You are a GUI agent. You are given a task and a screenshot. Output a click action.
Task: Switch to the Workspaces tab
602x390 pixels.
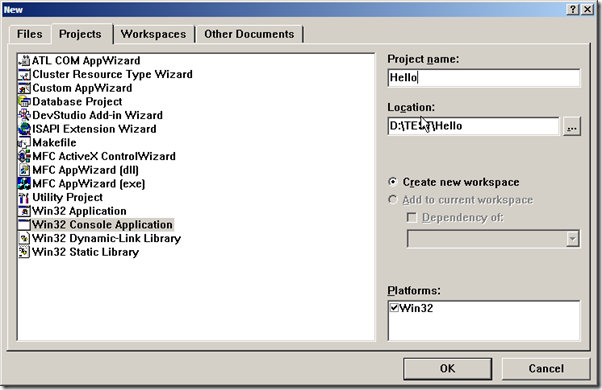pyautogui.click(x=153, y=34)
